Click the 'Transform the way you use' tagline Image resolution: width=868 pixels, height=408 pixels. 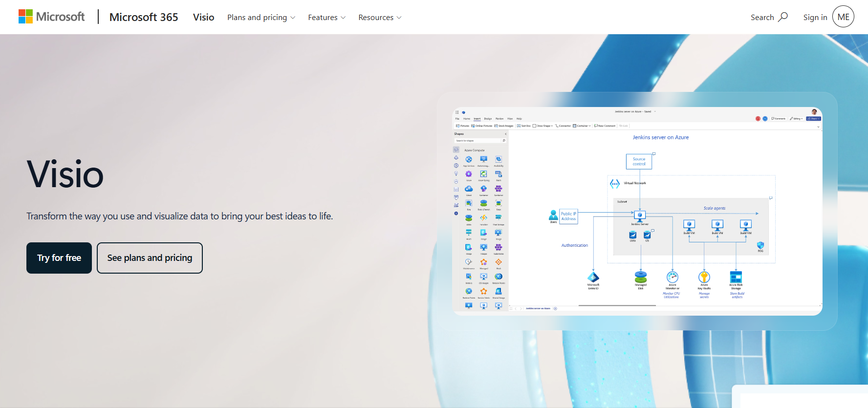click(x=179, y=216)
